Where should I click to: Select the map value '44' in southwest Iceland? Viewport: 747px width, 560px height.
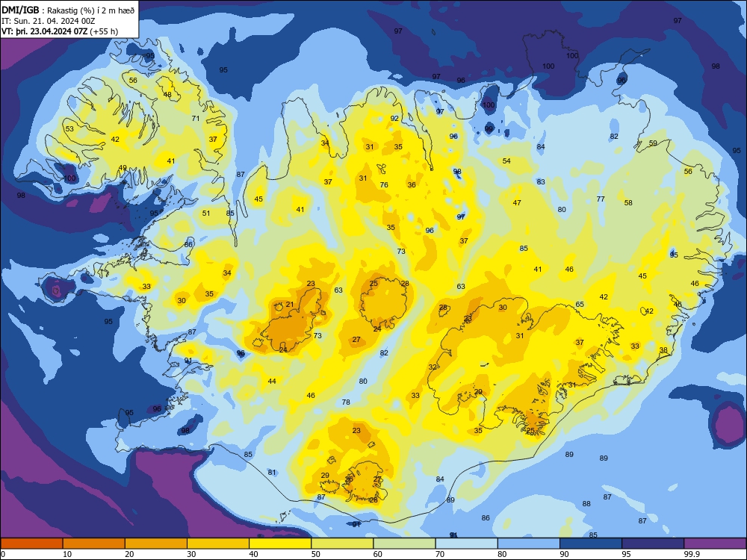click(x=272, y=381)
